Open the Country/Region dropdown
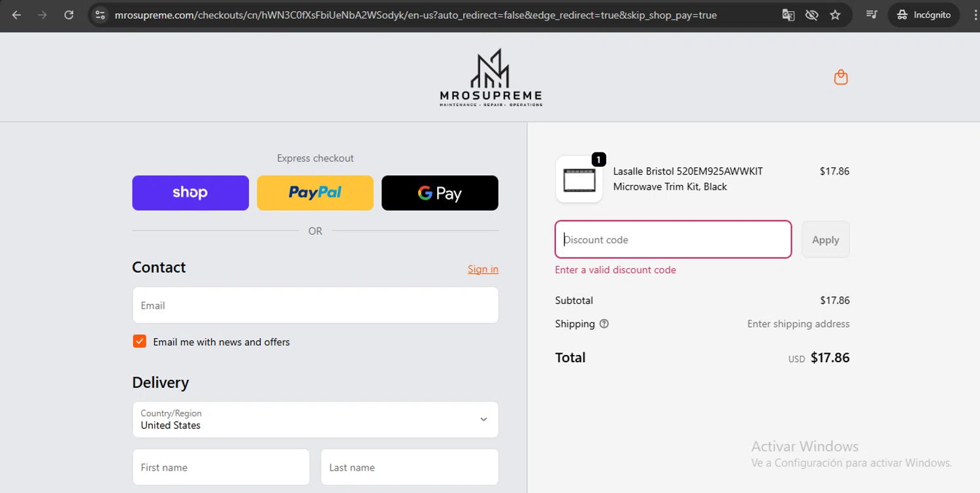This screenshot has width=980, height=493. pos(315,420)
